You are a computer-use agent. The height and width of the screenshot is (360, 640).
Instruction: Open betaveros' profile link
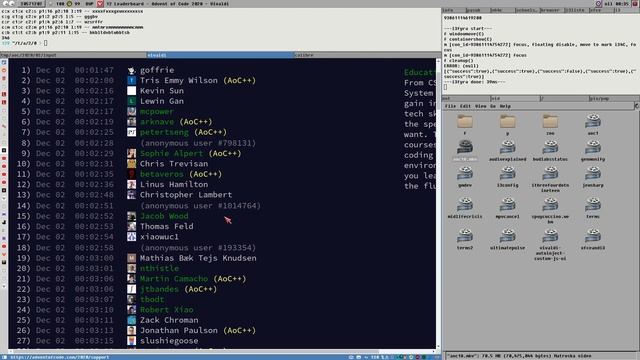click(x=162, y=174)
